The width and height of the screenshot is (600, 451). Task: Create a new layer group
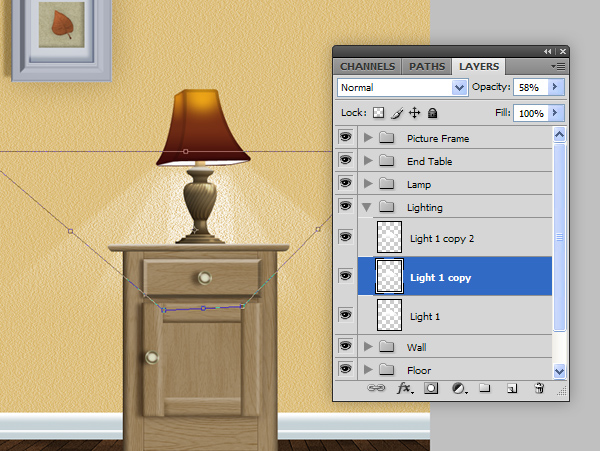(484, 387)
